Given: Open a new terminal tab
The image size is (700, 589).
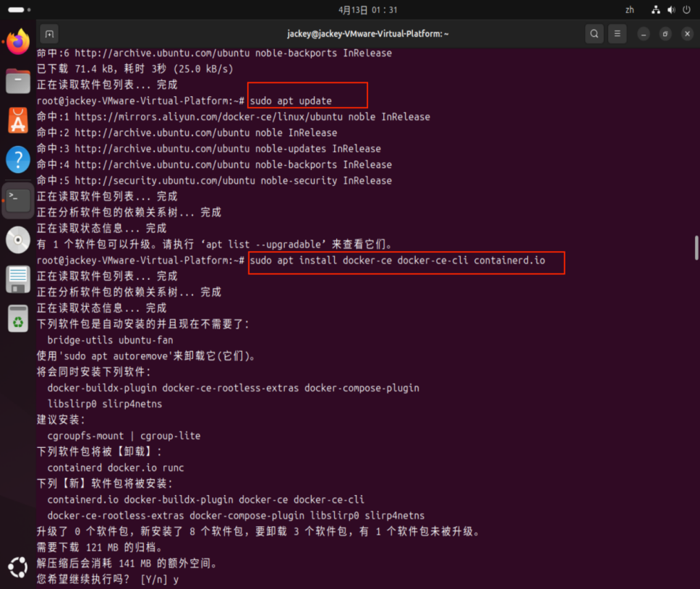Looking at the screenshot, I should click(x=50, y=34).
